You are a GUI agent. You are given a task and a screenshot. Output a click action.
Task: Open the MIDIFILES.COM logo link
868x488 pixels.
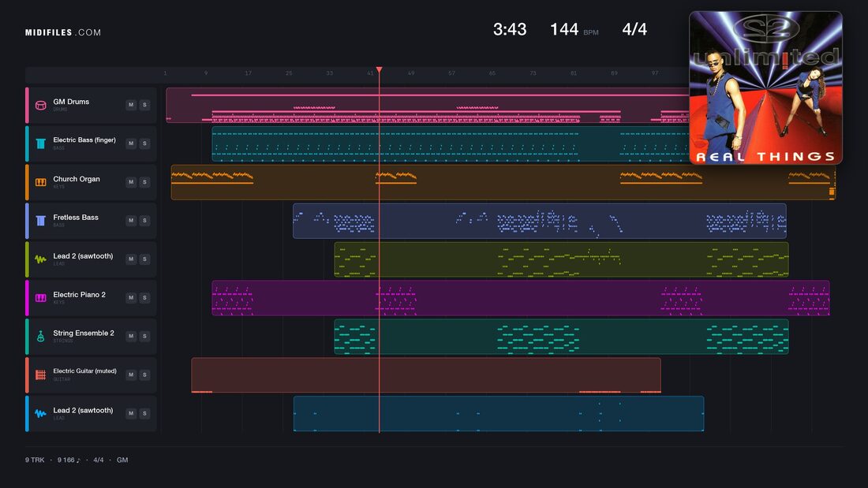click(63, 32)
